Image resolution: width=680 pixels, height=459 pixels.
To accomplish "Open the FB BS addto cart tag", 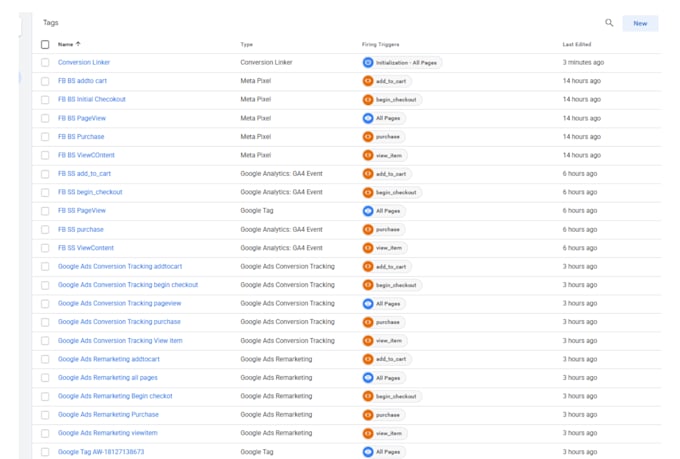I will pyautogui.click(x=82, y=81).
